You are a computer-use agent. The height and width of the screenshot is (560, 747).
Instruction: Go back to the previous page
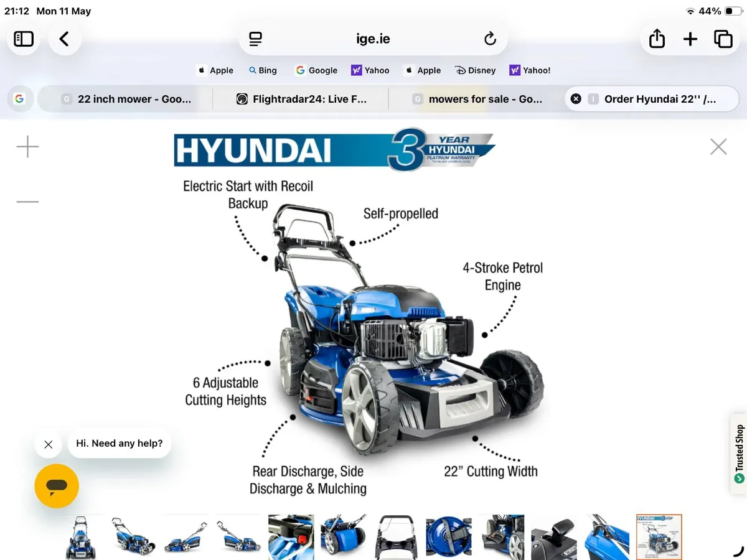click(x=64, y=39)
